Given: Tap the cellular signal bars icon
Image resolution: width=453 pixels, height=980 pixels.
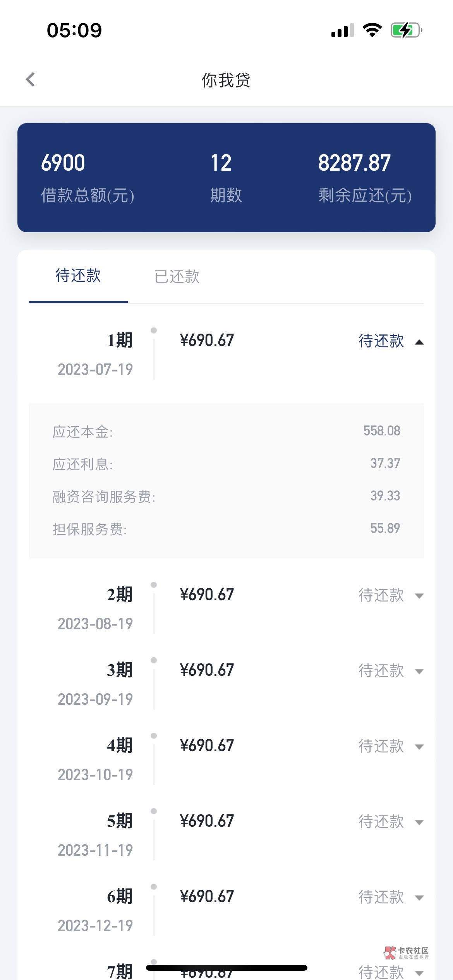Looking at the screenshot, I should (x=343, y=30).
